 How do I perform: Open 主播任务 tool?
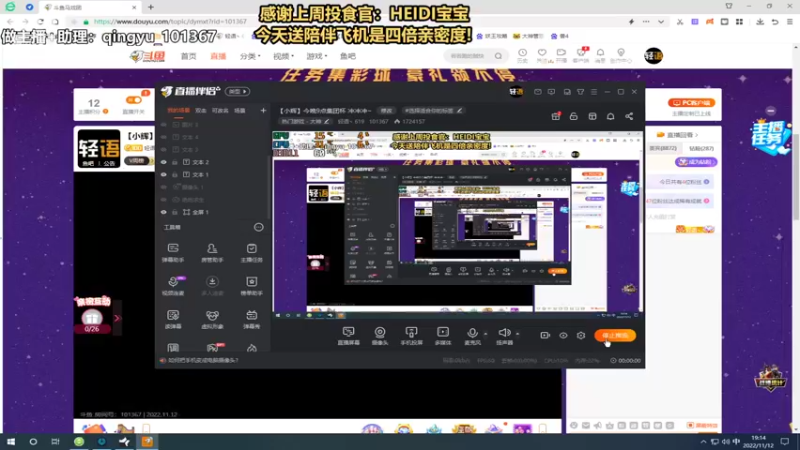pos(252,253)
